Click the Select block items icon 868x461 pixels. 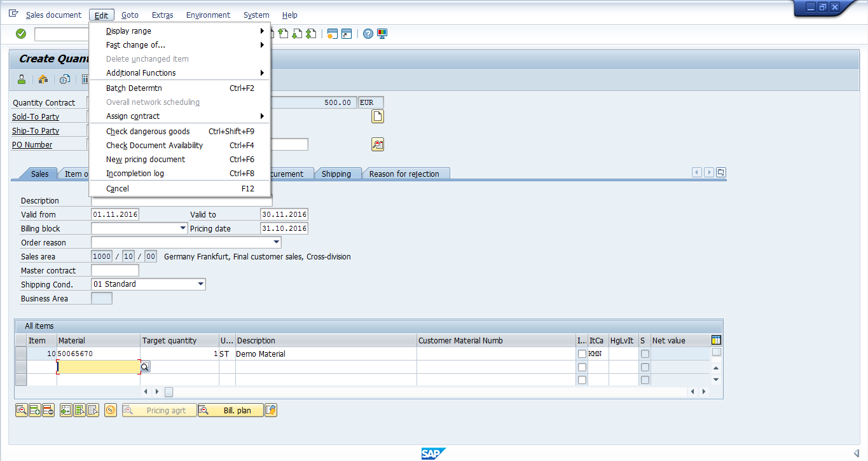79,410
